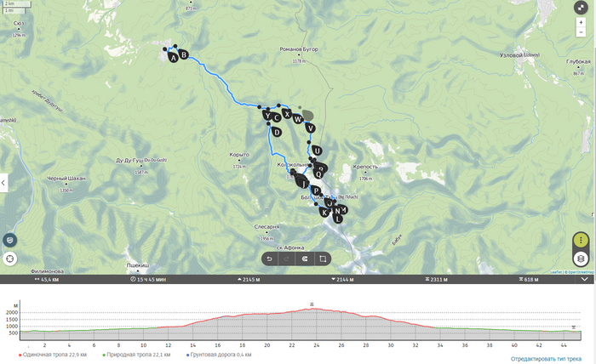Click Отредактировать тип трека link
The image size is (596, 364).
(x=546, y=359)
